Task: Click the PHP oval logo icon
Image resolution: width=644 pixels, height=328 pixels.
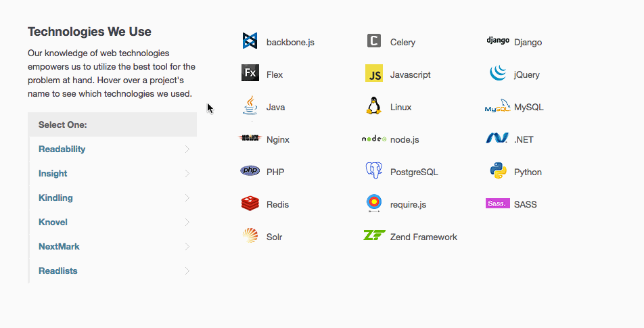Action: (x=250, y=170)
